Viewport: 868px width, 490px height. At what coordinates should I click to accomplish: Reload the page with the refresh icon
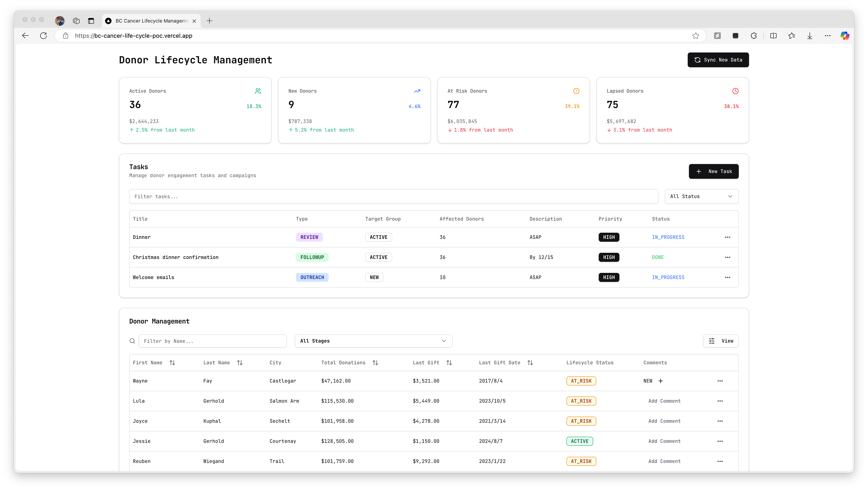point(43,36)
